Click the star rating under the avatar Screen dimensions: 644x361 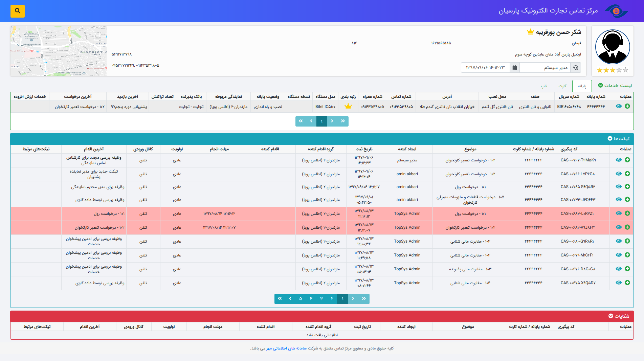(x=613, y=70)
